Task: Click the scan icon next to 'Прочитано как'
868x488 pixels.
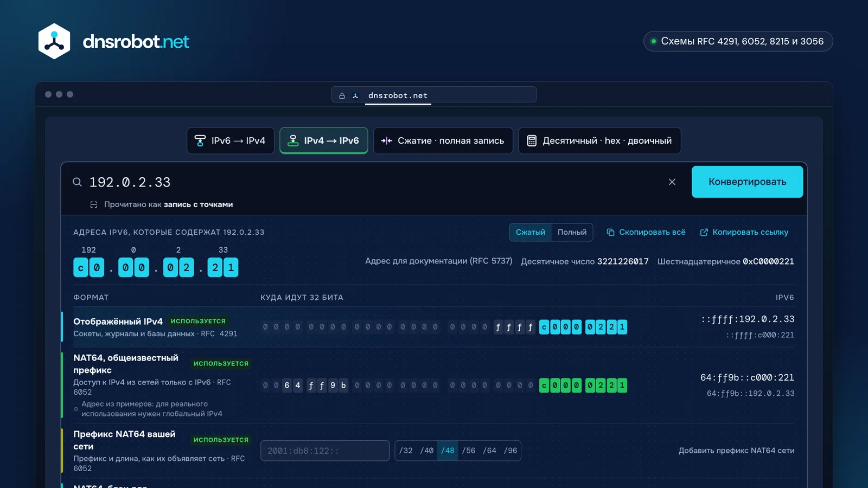Action: [x=94, y=204]
